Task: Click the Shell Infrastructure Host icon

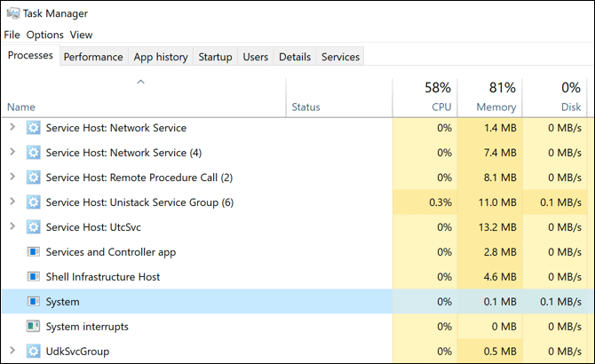Action: pyautogui.click(x=34, y=277)
